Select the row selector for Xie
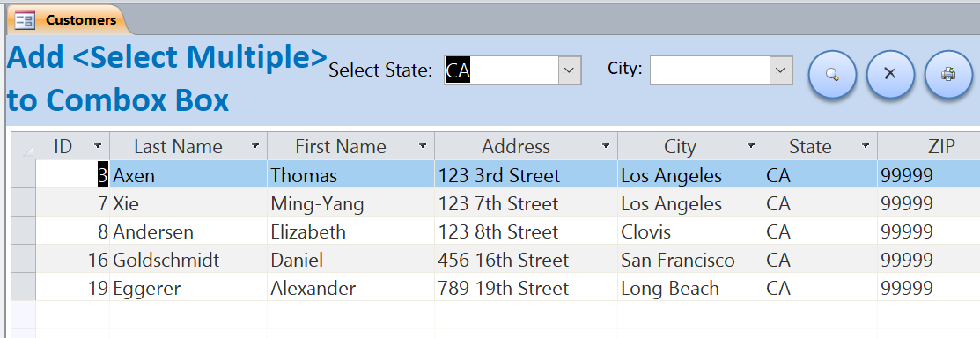The height and width of the screenshot is (338, 980). click(x=24, y=203)
